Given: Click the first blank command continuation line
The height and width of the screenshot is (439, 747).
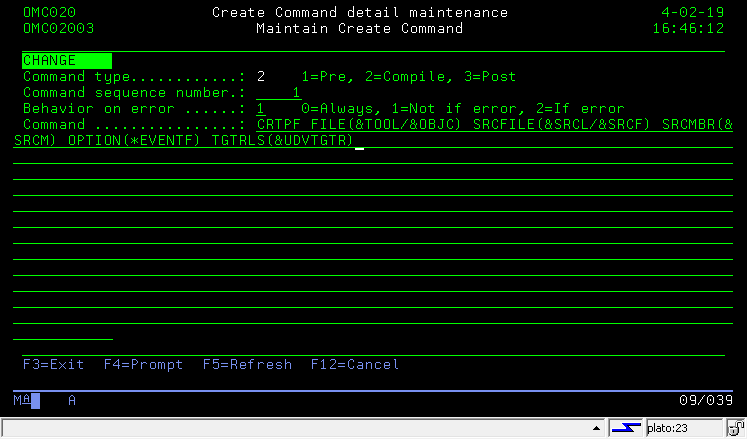Looking at the screenshot, I should coord(370,156).
